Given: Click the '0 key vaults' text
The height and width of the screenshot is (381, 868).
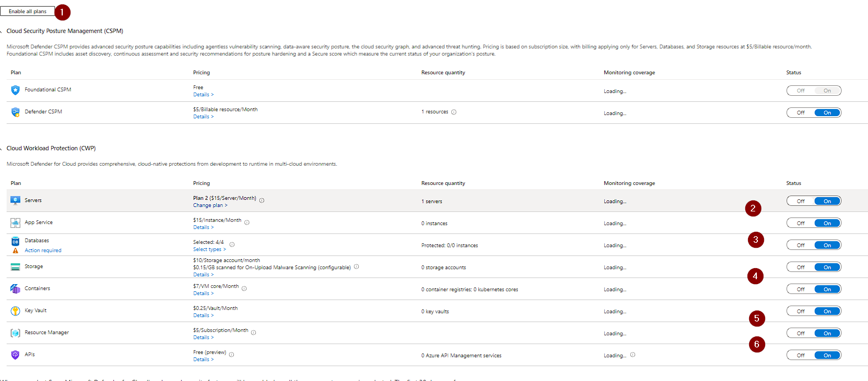Looking at the screenshot, I should pos(435,312).
